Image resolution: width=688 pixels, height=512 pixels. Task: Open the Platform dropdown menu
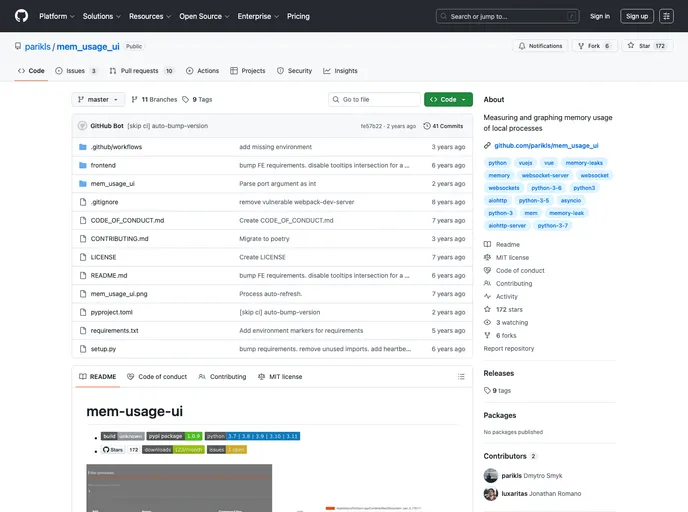(x=57, y=16)
